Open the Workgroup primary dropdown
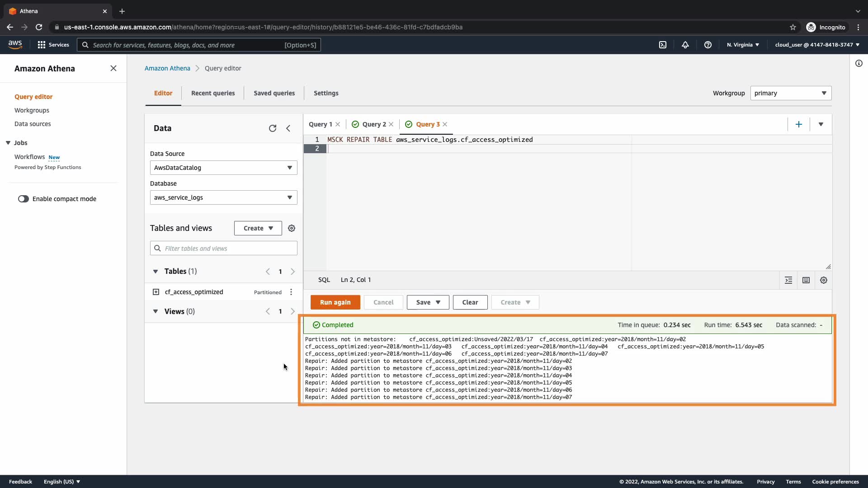 790,93
